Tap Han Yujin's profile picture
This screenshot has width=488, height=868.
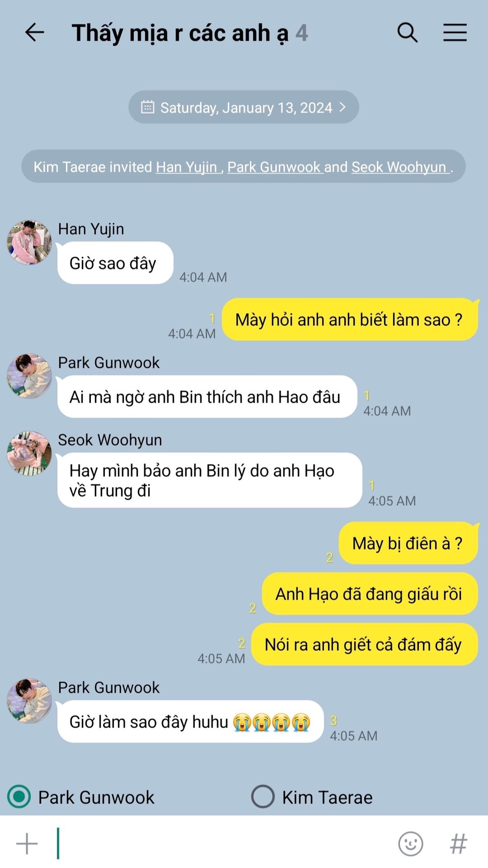tap(29, 242)
